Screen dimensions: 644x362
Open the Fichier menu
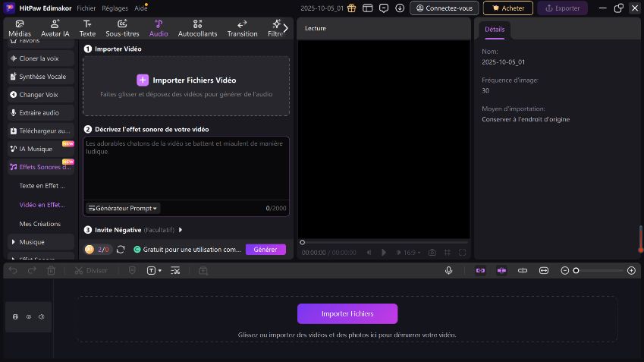(86, 8)
